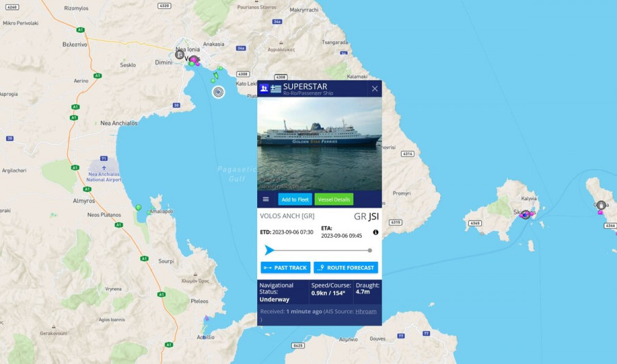Click the Greek flag icon
This screenshot has width=617, height=364.
click(276, 89)
